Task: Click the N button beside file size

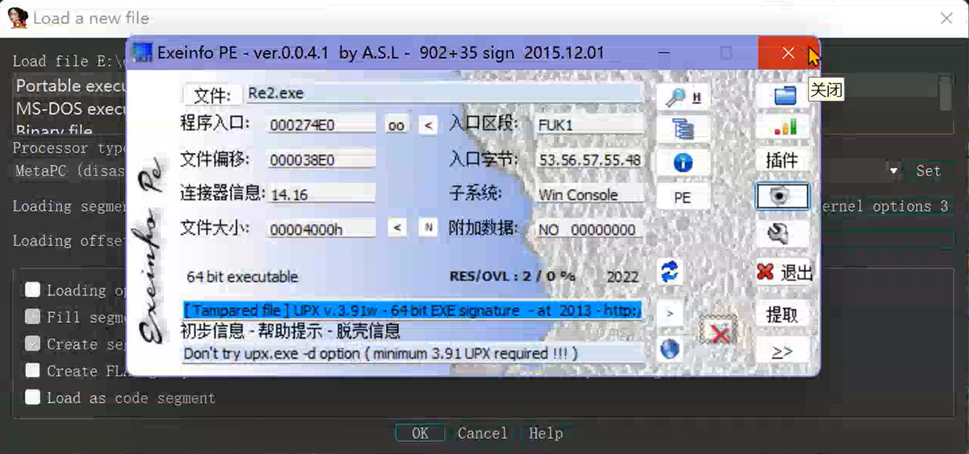Action: point(428,228)
